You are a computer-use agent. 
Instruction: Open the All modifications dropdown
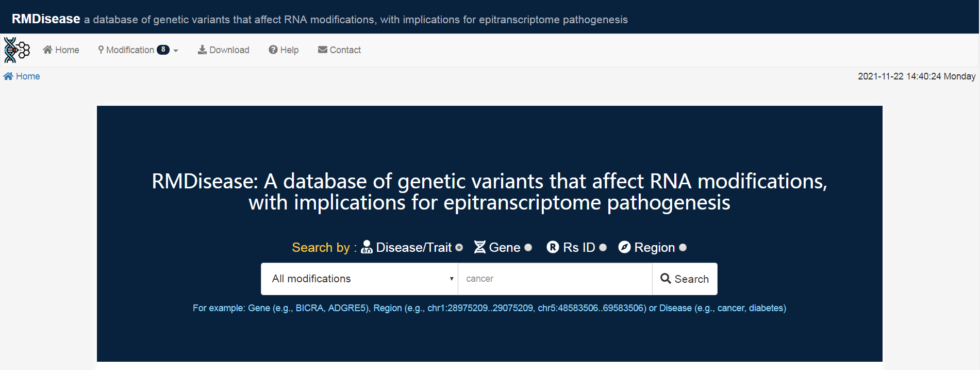point(359,279)
